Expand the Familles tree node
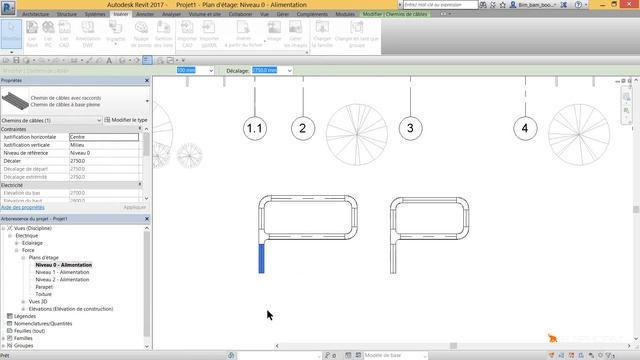The height and width of the screenshot is (360, 640). (x=4, y=338)
